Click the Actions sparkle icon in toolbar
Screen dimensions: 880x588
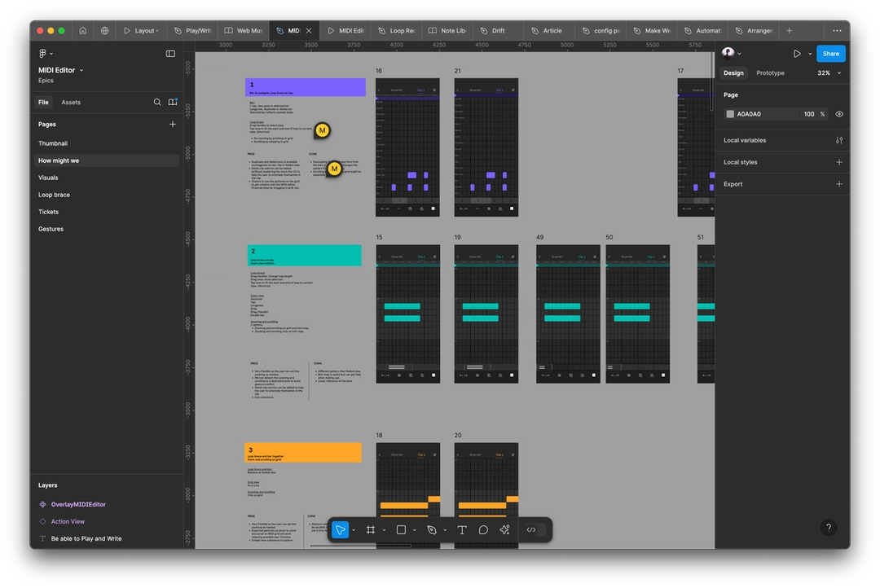point(504,529)
